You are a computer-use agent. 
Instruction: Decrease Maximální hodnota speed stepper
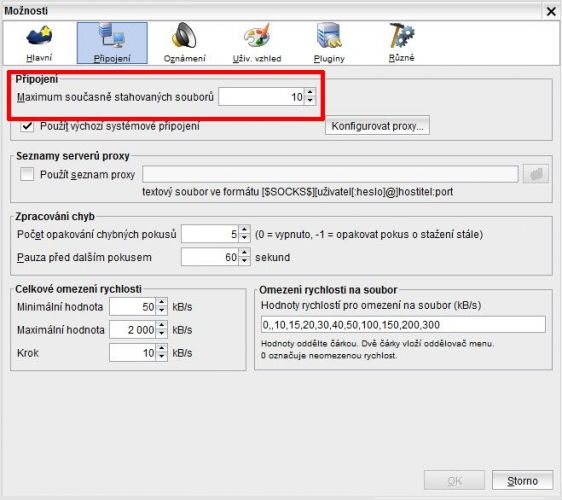click(162, 334)
